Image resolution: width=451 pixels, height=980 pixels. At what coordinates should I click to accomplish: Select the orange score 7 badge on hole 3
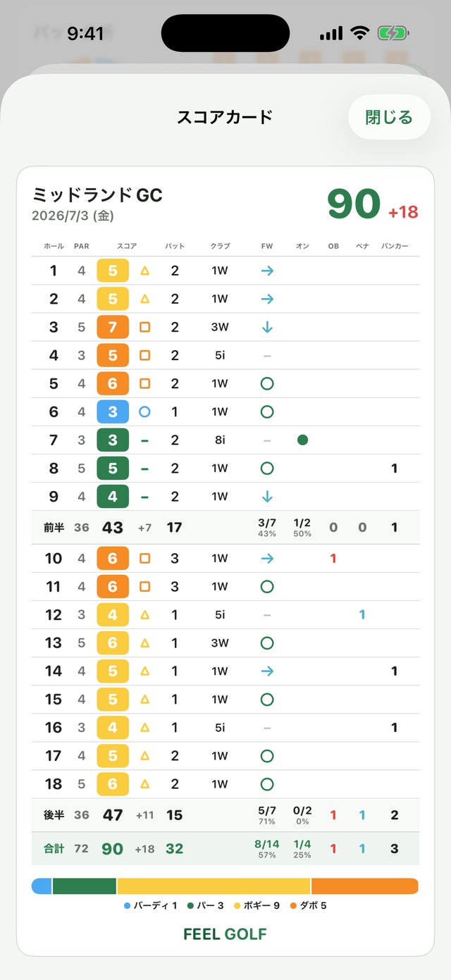[x=113, y=327]
